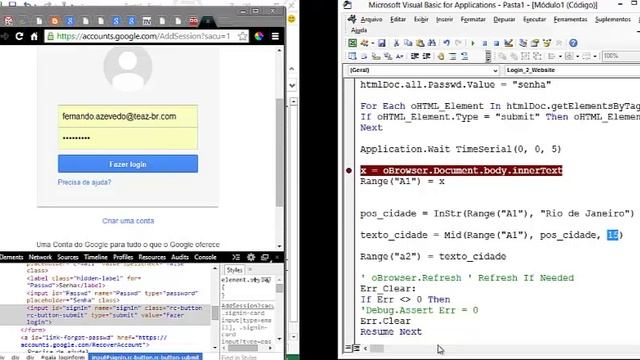Toggle Design Mode icon in VBA toolbar
This screenshot has height=360, width=640.
(509, 43)
